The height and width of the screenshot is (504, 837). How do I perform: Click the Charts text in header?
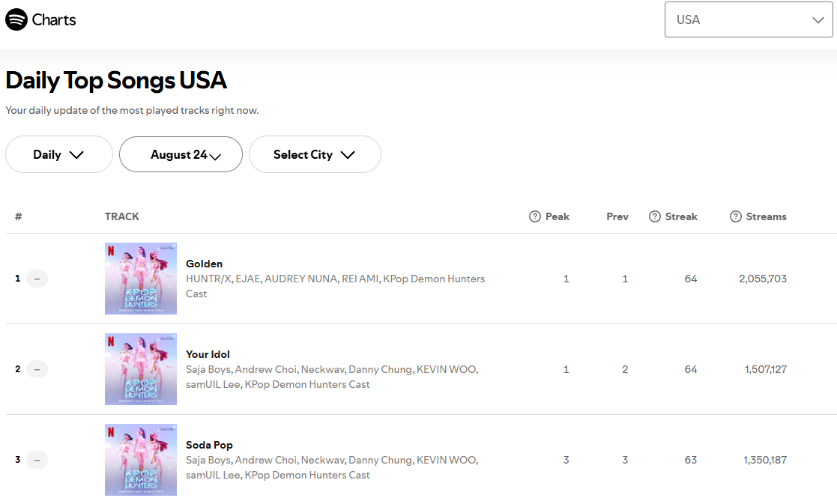click(x=54, y=19)
